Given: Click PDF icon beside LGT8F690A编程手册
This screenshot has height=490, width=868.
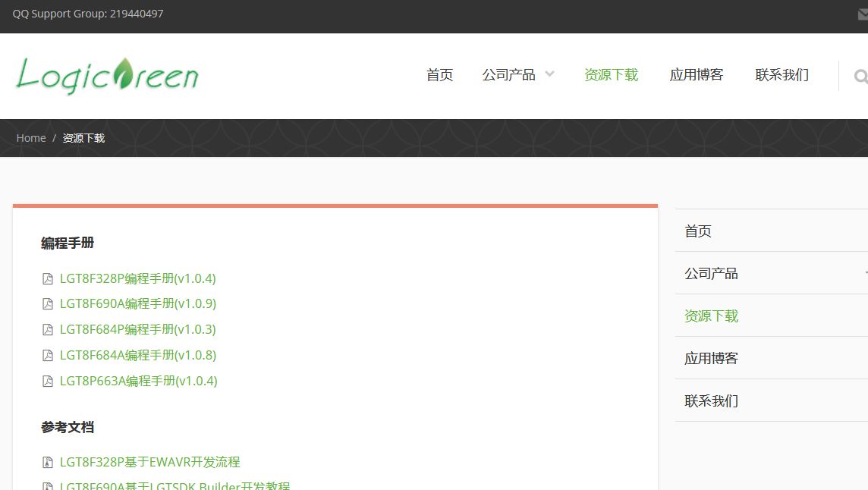Looking at the screenshot, I should point(48,304).
